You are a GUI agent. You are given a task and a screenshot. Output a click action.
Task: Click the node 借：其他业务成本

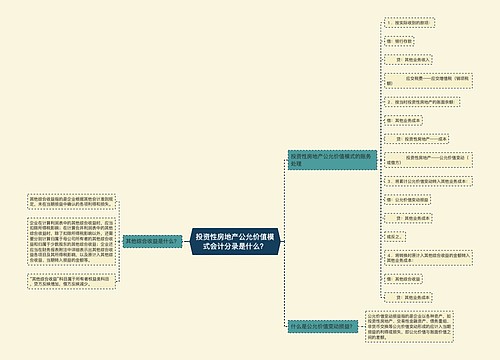pos(403,120)
